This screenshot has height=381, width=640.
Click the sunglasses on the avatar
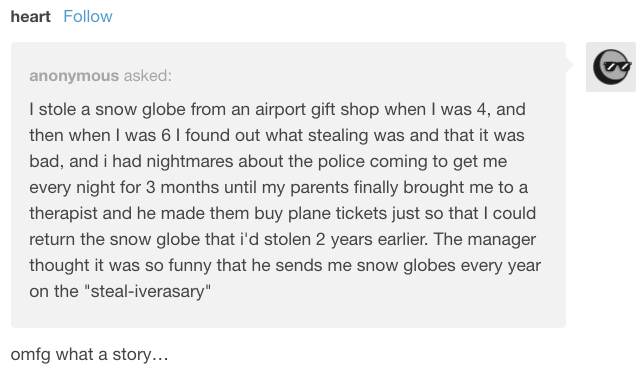[617, 66]
